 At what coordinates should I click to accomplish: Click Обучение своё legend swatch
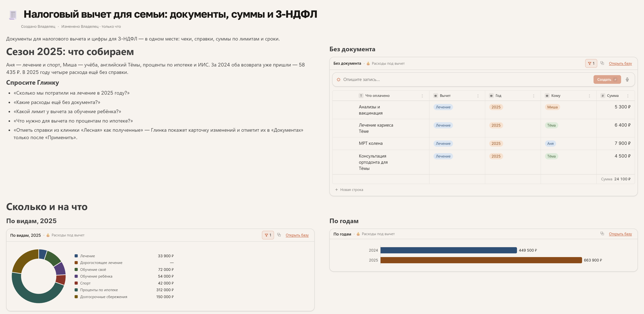pyautogui.click(x=76, y=270)
